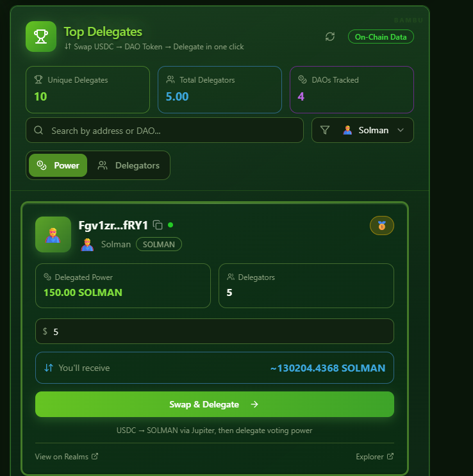
Task: Click the trophy logo icon
Action: (41, 37)
